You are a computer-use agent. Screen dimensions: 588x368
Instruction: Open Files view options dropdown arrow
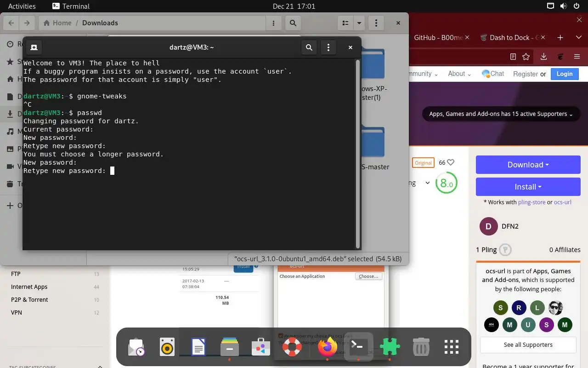click(x=359, y=23)
